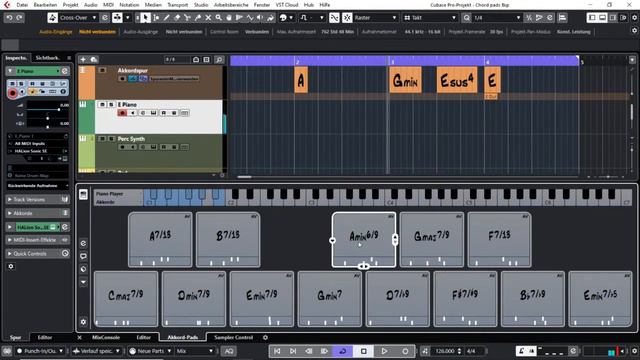Mute the E Piano track
The width and height of the screenshot is (640, 360).
pos(102,104)
